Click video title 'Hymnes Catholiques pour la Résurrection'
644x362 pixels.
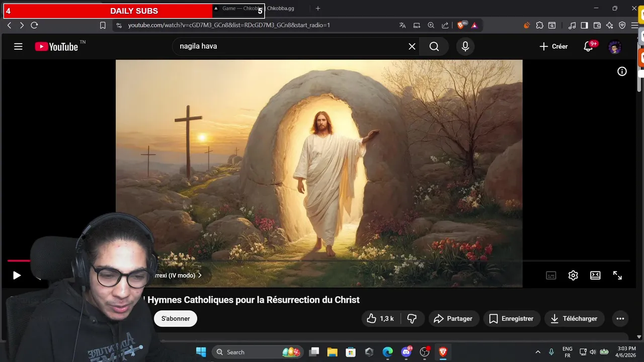[254, 300]
